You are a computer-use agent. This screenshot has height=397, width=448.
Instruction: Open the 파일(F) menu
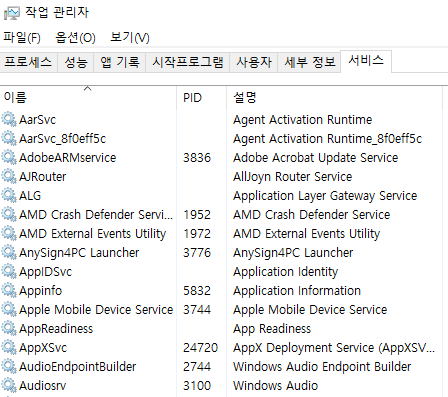tap(22, 37)
